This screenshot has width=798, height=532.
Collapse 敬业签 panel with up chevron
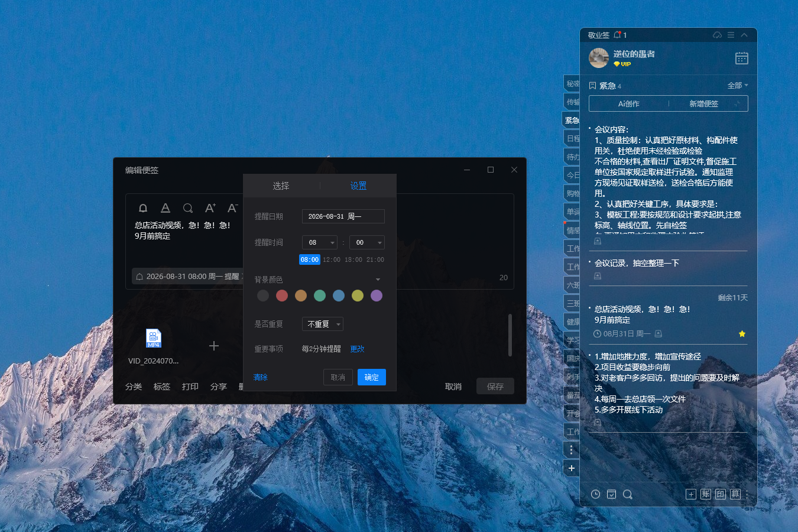[744, 35]
